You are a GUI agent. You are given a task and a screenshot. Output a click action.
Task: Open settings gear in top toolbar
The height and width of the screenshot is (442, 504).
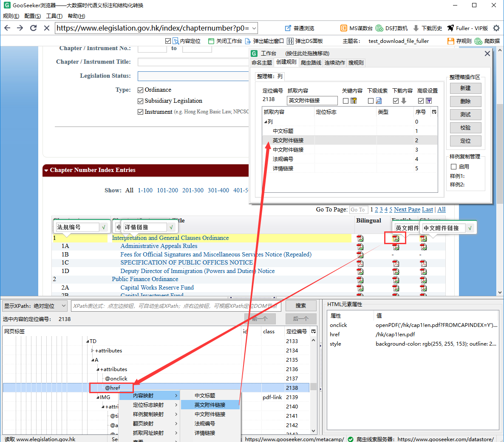click(496, 28)
